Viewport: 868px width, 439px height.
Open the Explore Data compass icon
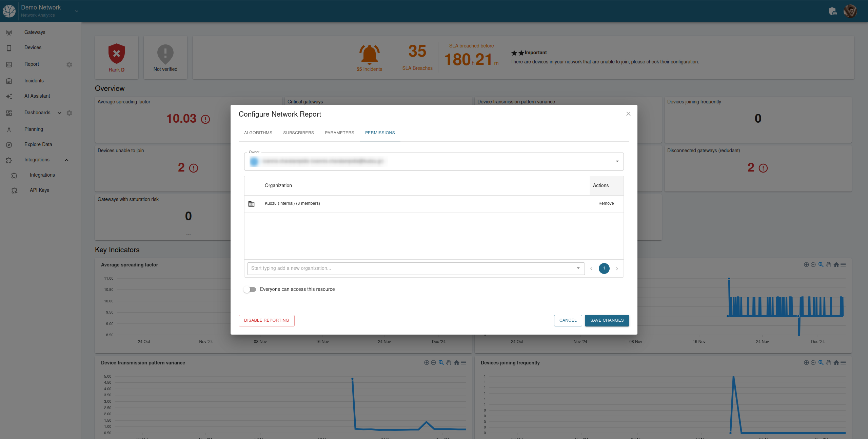9,145
